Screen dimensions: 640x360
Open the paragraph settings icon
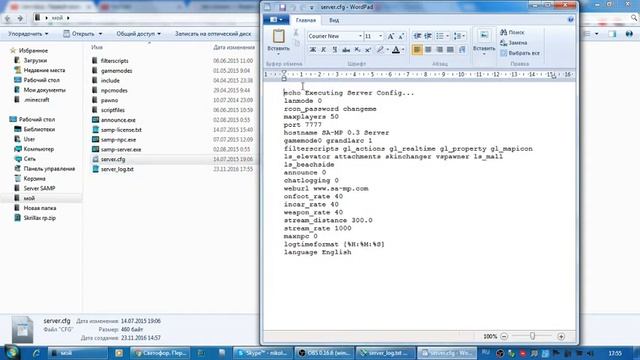point(462,50)
